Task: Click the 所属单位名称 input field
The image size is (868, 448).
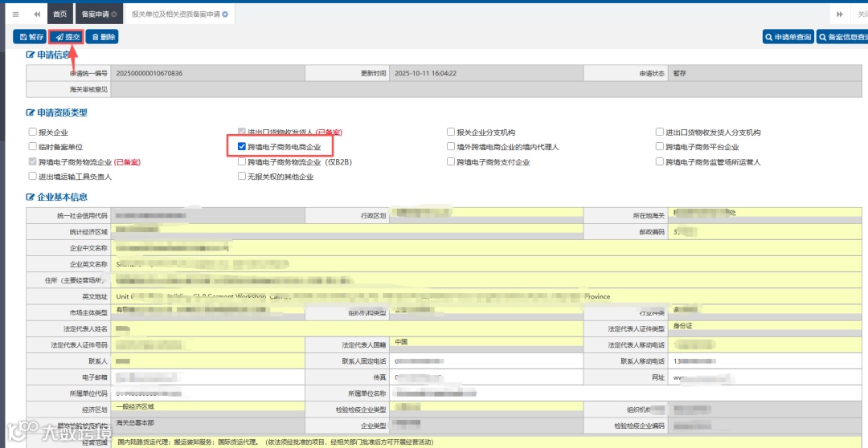Action: point(625,393)
